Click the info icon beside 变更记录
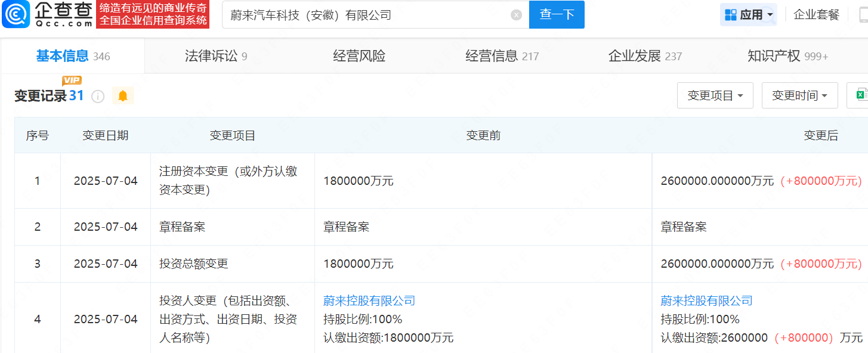The height and width of the screenshot is (353, 868). click(98, 96)
